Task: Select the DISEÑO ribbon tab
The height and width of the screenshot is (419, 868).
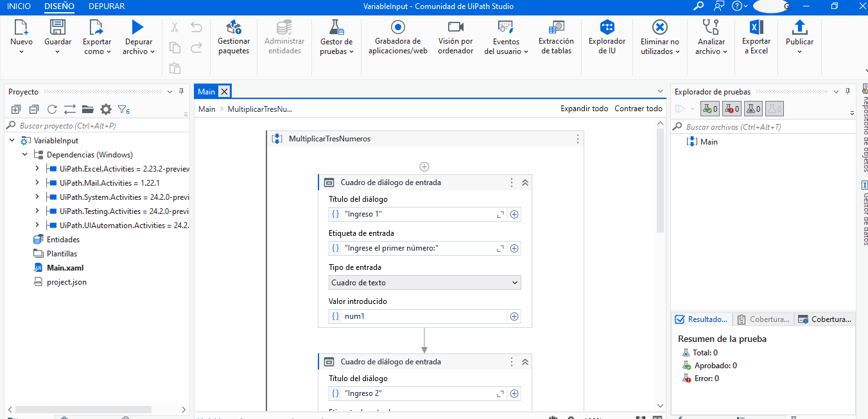Action: [59, 6]
